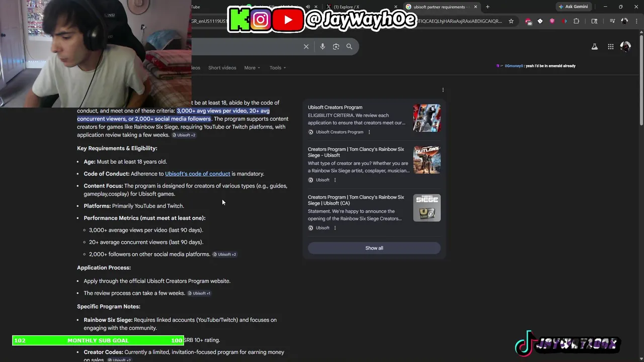The height and width of the screenshot is (362, 644).
Task: Open Search Labs flask icon
Action: tap(594, 46)
